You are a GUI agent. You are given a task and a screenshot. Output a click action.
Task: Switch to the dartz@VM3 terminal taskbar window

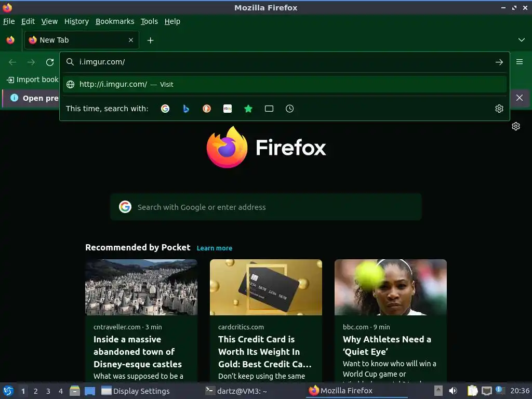(236, 391)
